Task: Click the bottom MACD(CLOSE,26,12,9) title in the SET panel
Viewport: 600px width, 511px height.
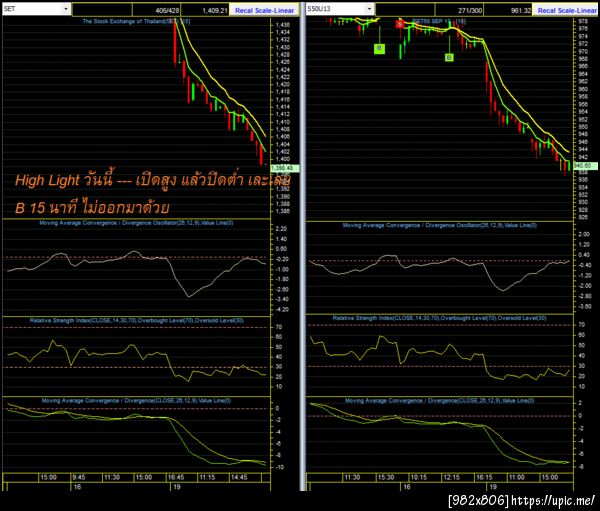Action: pyautogui.click(x=136, y=400)
